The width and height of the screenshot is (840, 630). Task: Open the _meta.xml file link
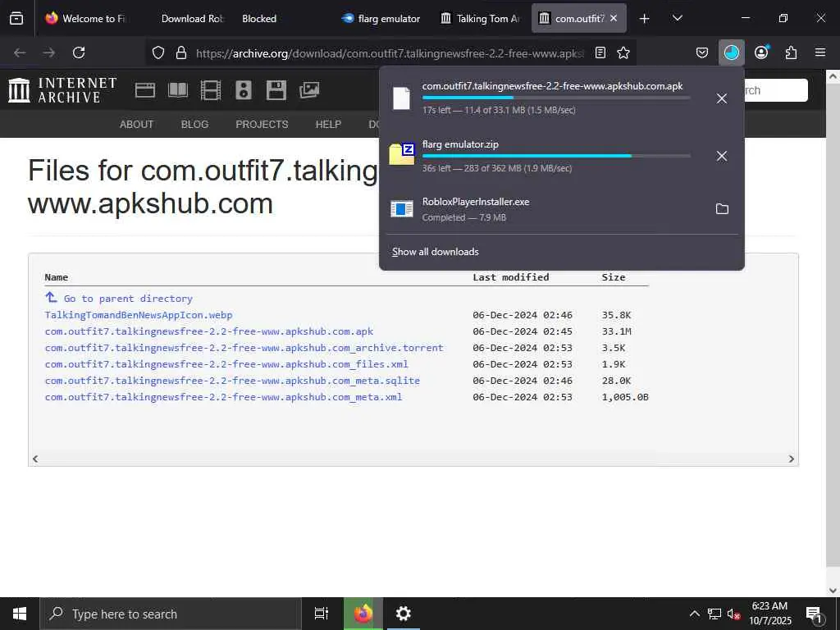pyautogui.click(x=223, y=397)
